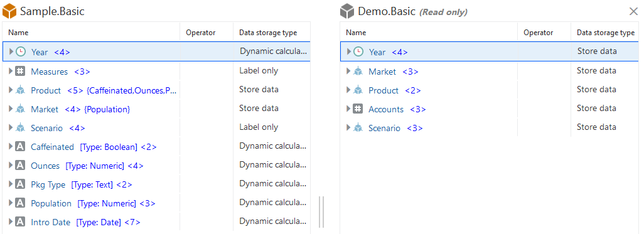Click [Type: Date] label on Intro Date row
This screenshot has width=644, height=234.
tap(99, 223)
